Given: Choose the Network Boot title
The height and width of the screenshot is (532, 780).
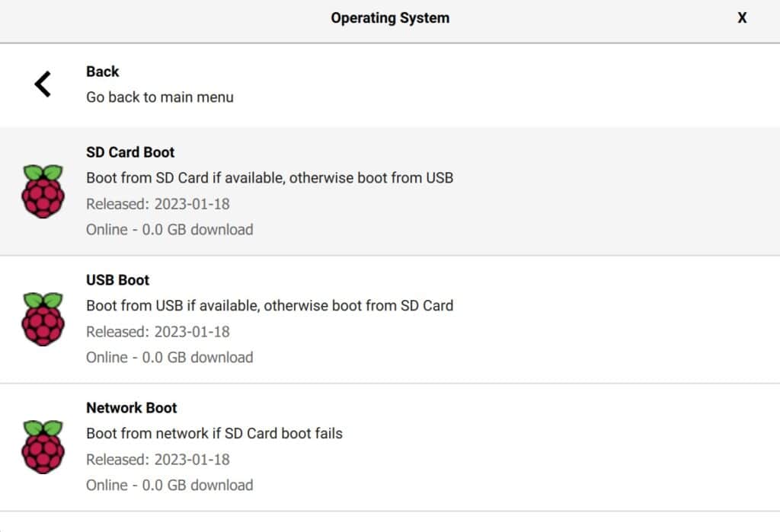Looking at the screenshot, I should [132, 408].
